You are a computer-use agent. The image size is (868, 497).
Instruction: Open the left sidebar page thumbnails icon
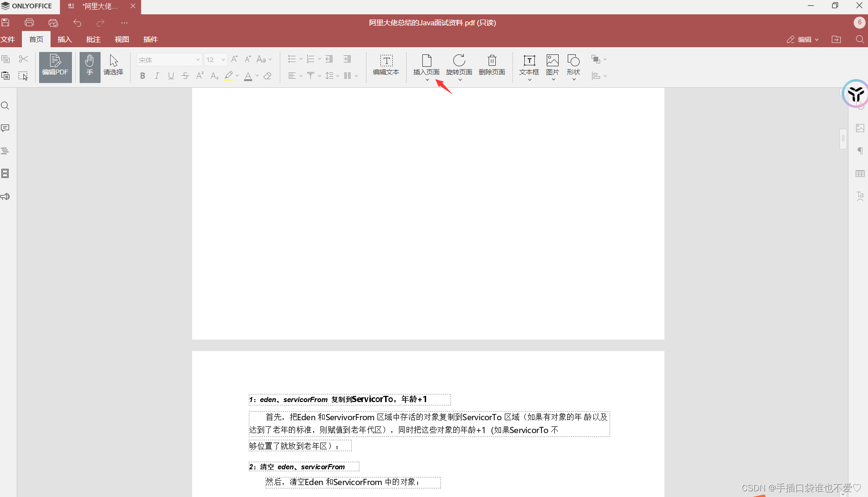[5, 173]
